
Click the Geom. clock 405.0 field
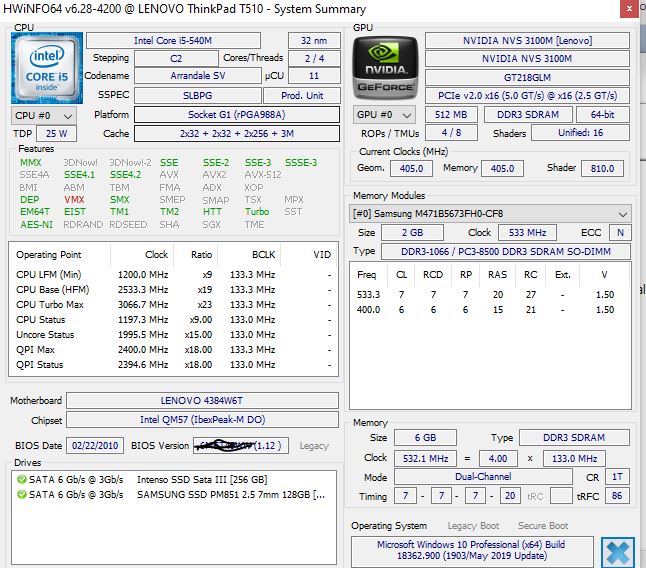[411, 168]
